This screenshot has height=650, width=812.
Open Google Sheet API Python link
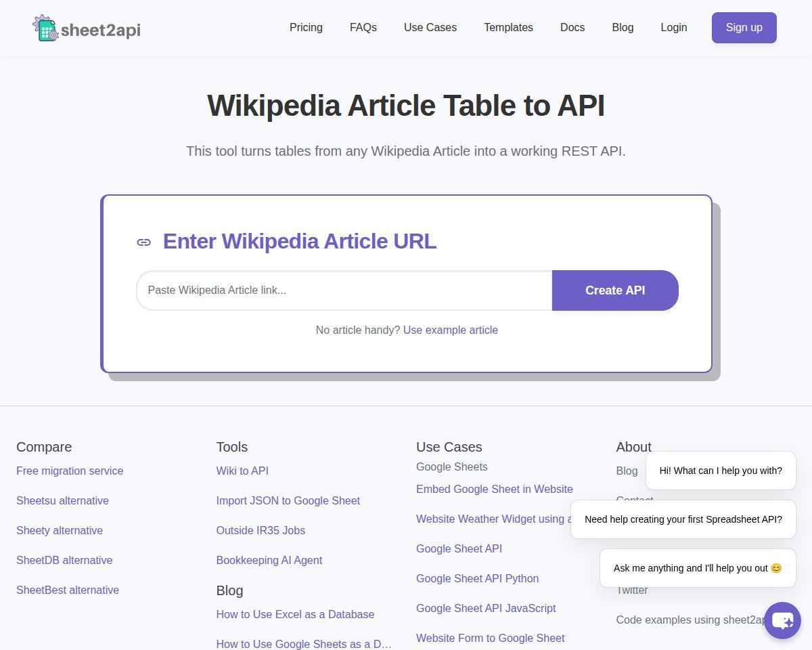pyautogui.click(x=478, y=578)
